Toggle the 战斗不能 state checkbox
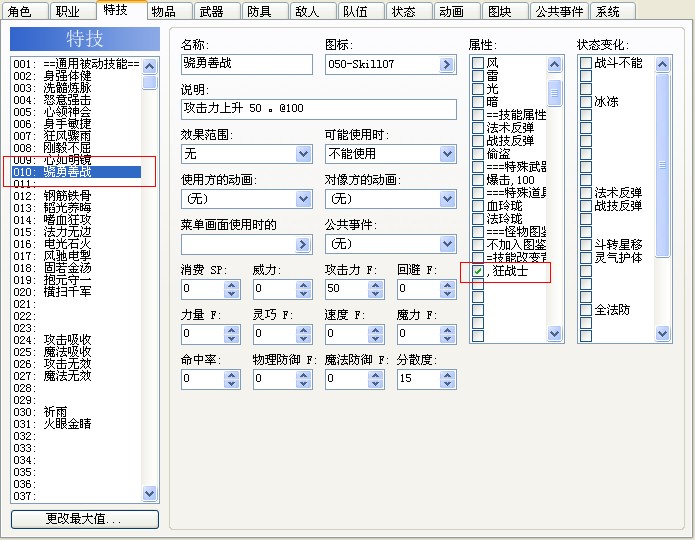This screenshot has height=540, width=695. 586,63
